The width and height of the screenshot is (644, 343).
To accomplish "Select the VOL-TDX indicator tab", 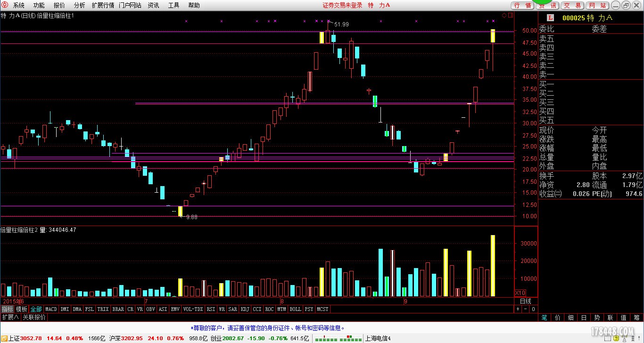I will 193,309.
